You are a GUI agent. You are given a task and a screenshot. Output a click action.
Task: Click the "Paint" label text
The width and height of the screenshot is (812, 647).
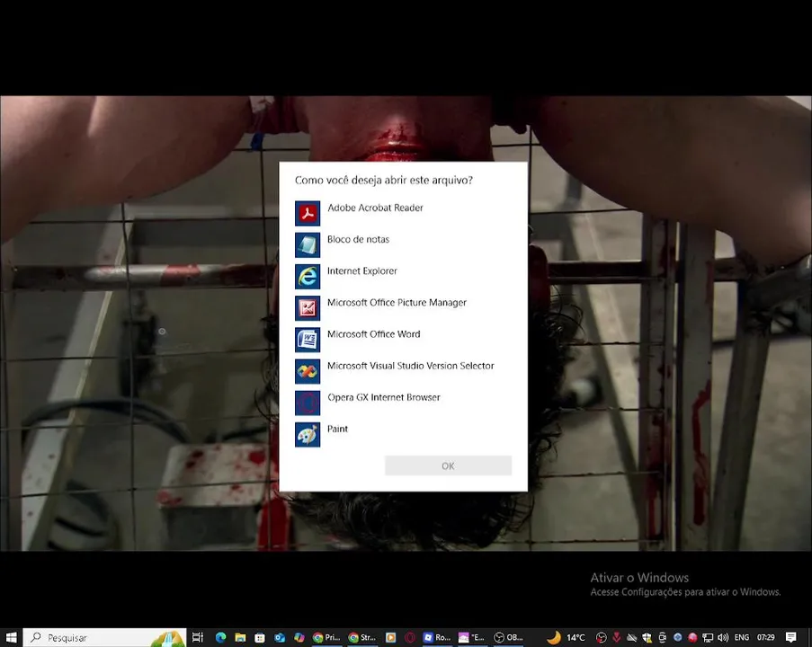337,429
